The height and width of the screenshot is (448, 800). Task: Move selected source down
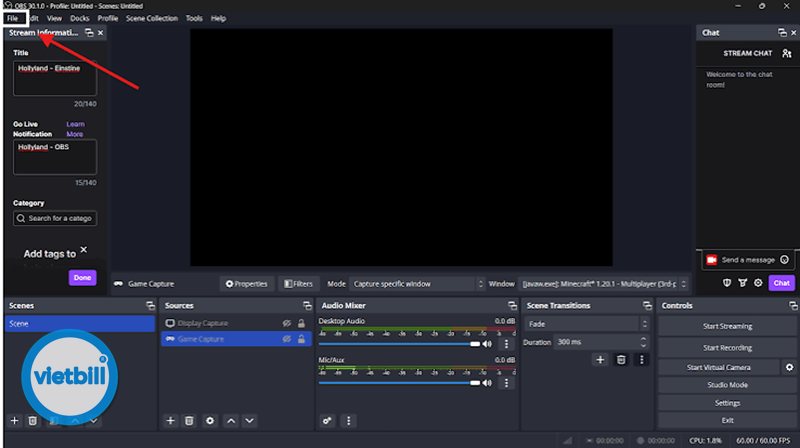[249, 420]
